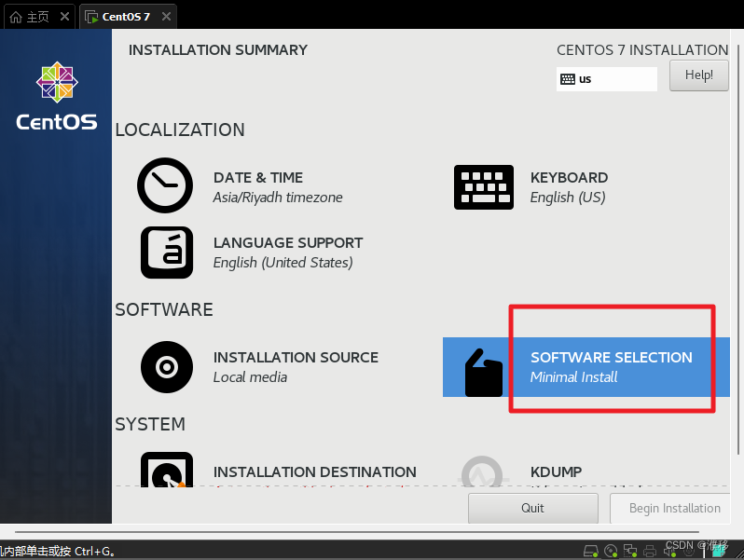The image size is (744, 560).
Task: Open the us keyboard layout indicator
Action: pos(606,78)
